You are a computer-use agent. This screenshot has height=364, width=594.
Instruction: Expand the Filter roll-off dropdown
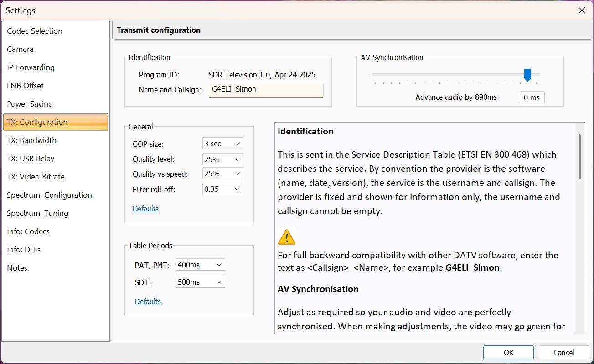[x=223, y=189]
